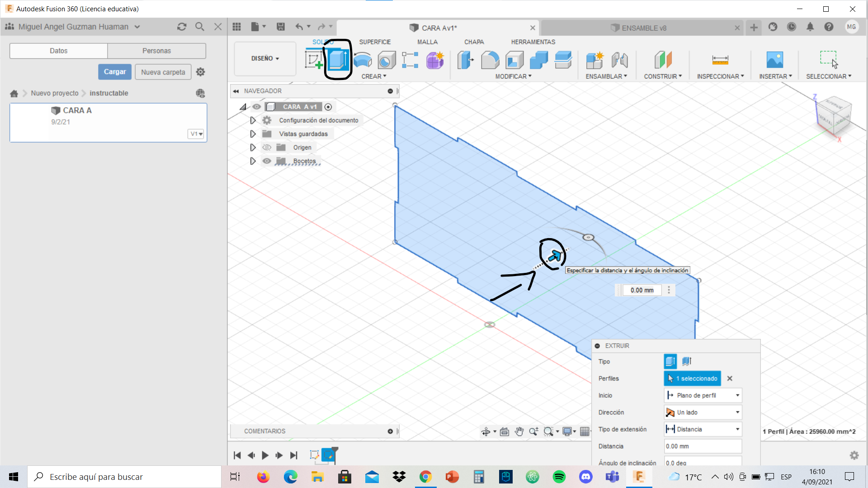
Task: Switch to the Personas tab
Action: (x=156, y=51)
